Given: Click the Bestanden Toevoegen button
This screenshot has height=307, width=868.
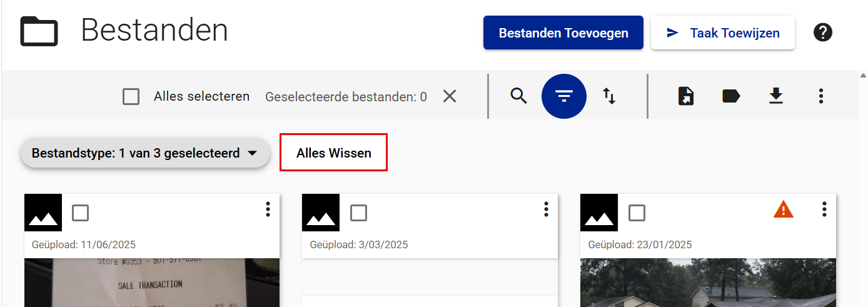Looking at the screenshot, I should click(x=563, y=33).
